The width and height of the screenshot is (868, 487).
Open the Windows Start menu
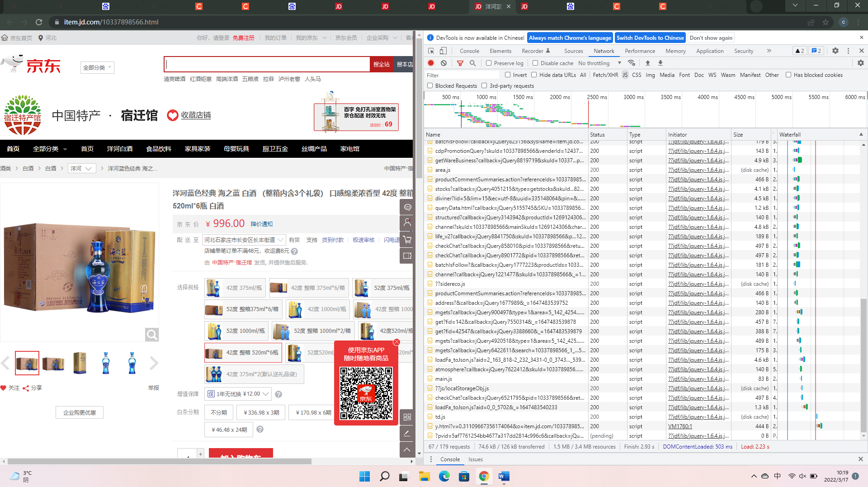tap(364, 476)
